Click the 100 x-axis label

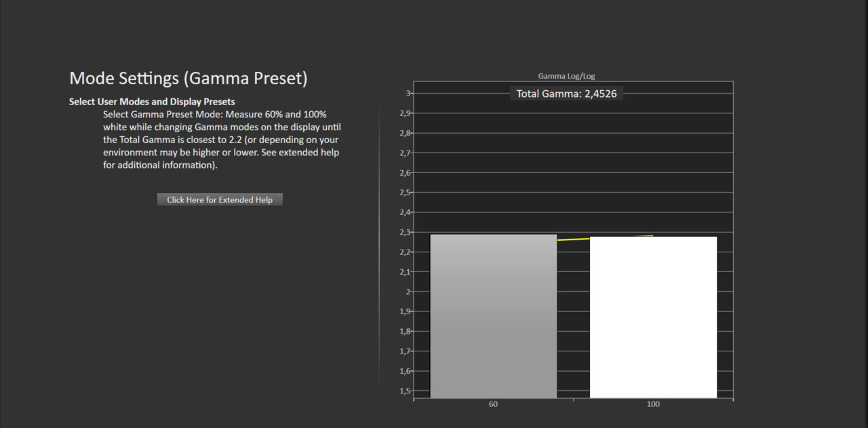click(653, 404)
